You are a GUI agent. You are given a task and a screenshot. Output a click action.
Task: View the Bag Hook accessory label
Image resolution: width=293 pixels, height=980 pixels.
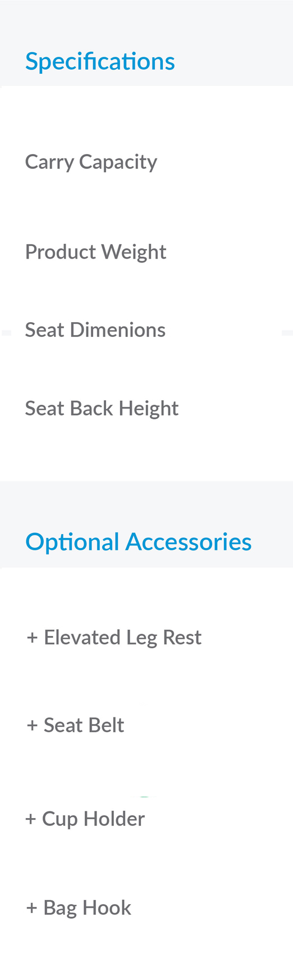click(x=87, y=908)
